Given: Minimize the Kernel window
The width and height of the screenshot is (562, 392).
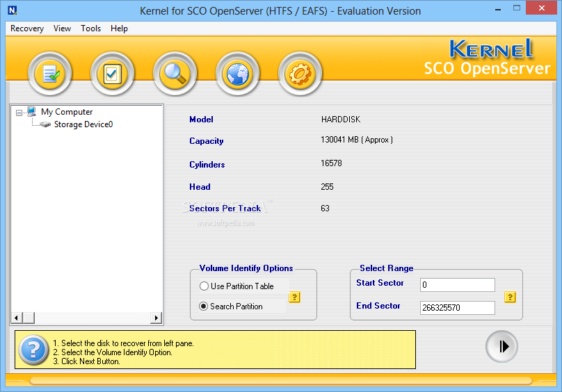Looking at the screenshot, I should [498, 9].
